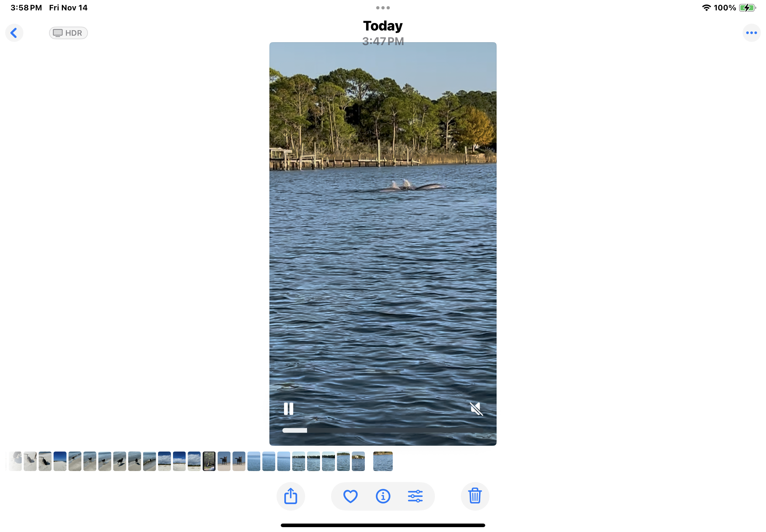Seek within the video progress bar
766x532 pixels.
(x=383, y=430)
